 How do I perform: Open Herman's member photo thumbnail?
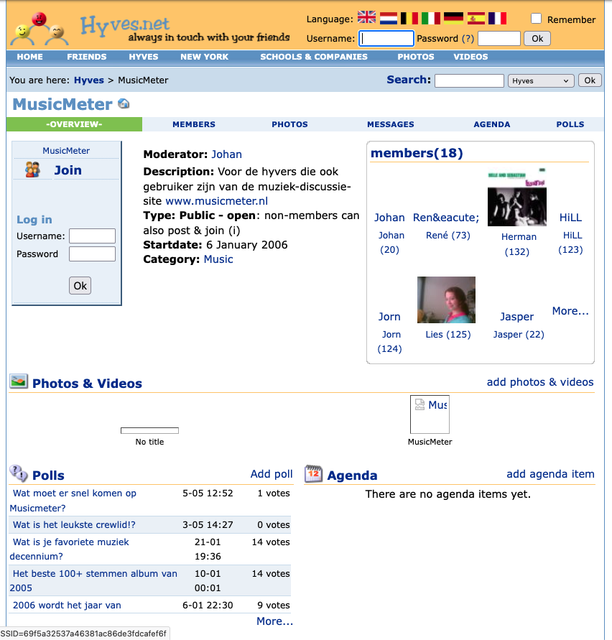pos(517,197)
